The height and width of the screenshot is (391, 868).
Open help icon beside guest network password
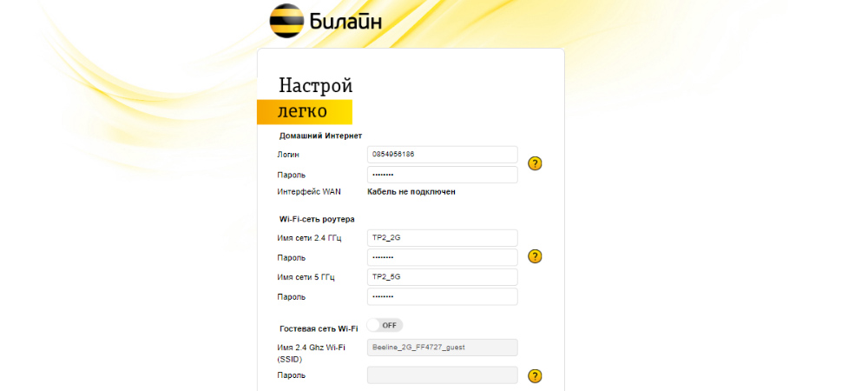click(535, 376)
